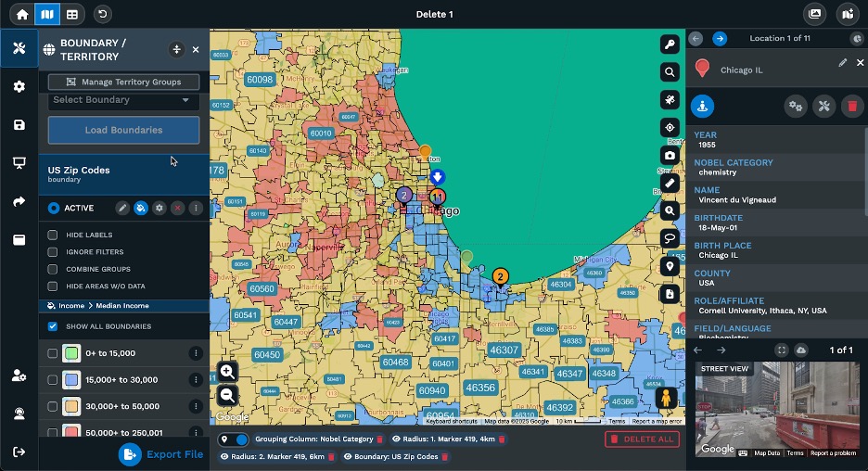868x471 pixels.
Task: Toggle the marker switch in bottom bar
Action: click(x=234, y=439)
